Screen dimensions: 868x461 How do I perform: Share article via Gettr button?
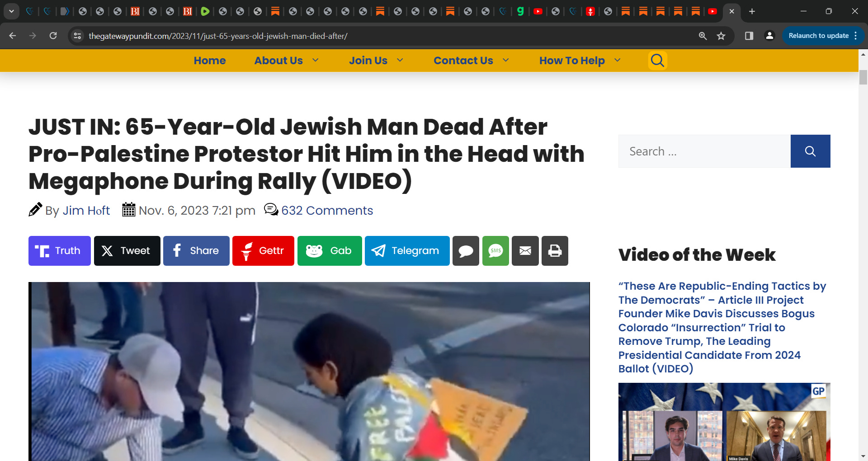pos(263,251)
